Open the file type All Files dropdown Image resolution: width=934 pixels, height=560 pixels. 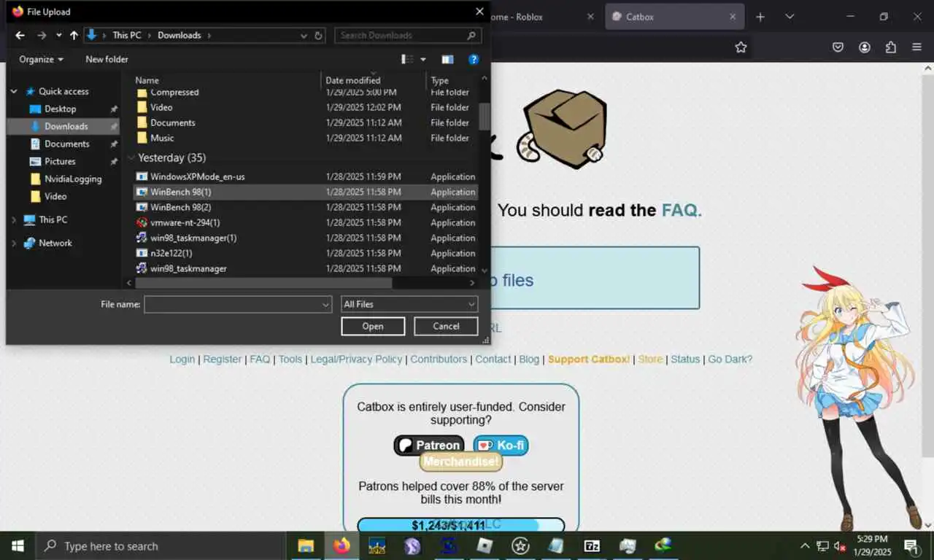pyautogui.click(x=409, y=304)
